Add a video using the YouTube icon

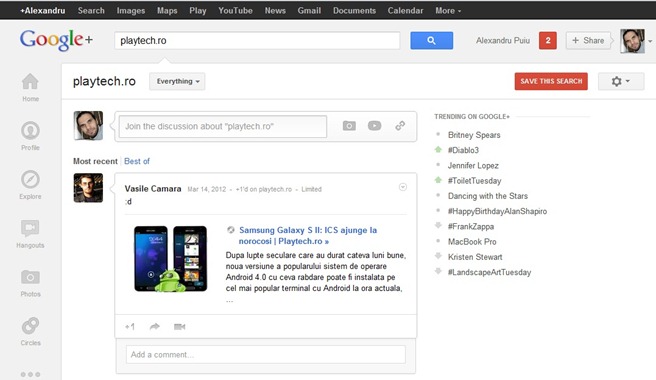tap(374, 126)
